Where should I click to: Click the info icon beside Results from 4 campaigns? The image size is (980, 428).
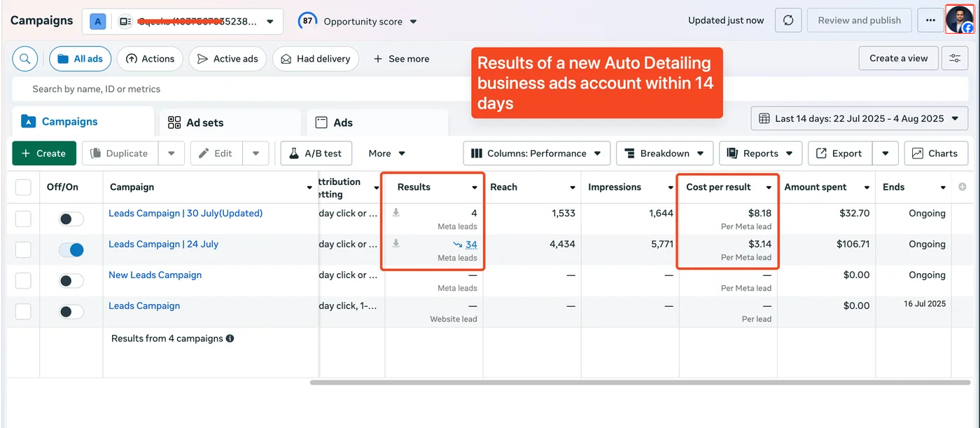230,338
